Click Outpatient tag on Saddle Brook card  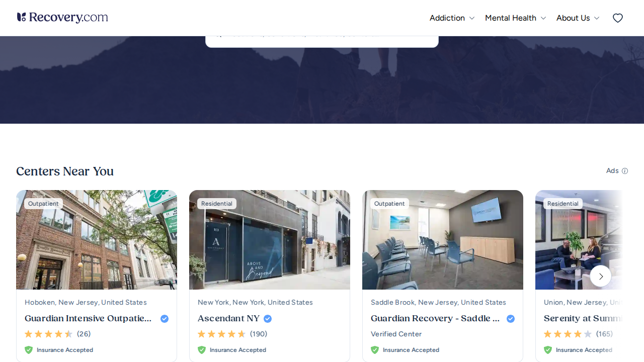coord(389,204)
